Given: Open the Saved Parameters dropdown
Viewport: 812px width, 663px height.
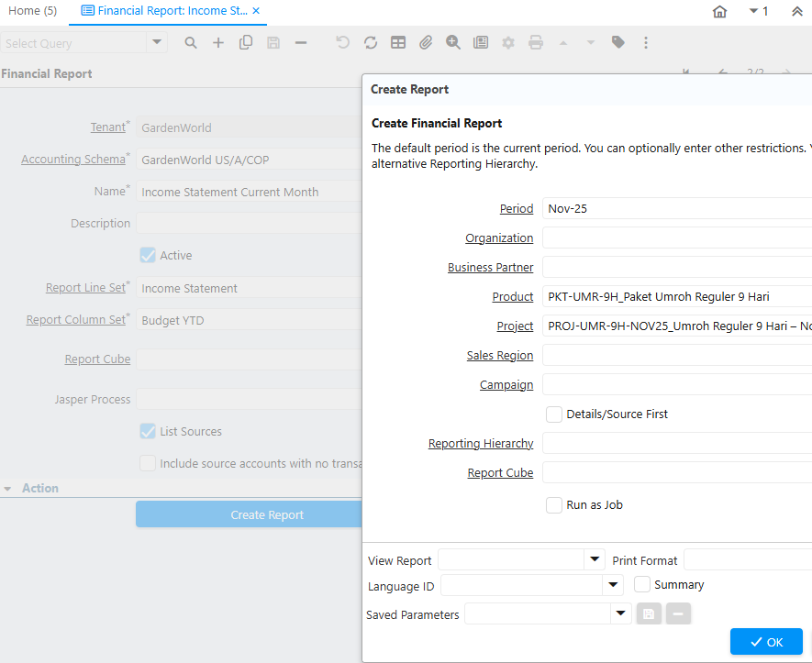Looking at the screenshot, I should [x=621, y=613].
